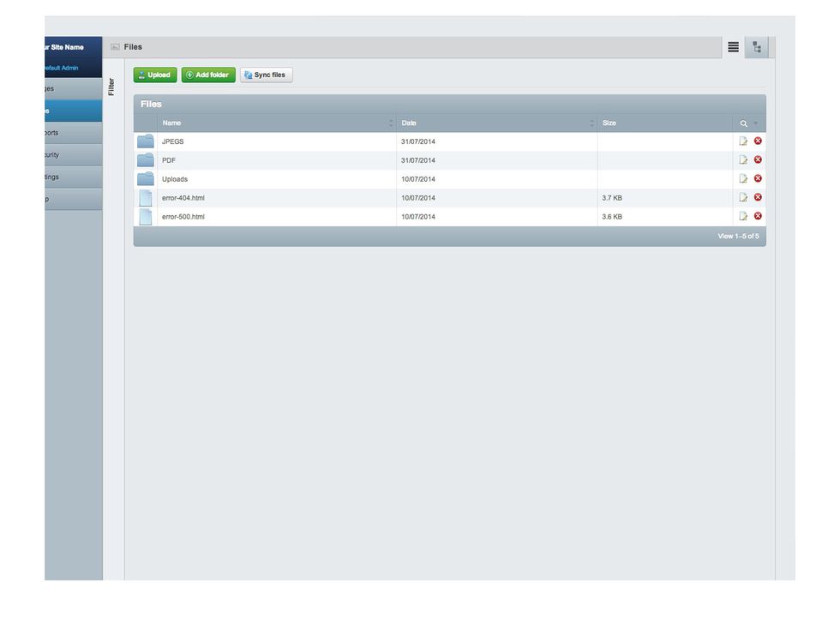Click the Files page title in the top bar
The image size is (840, 630).
coord(133,47)
